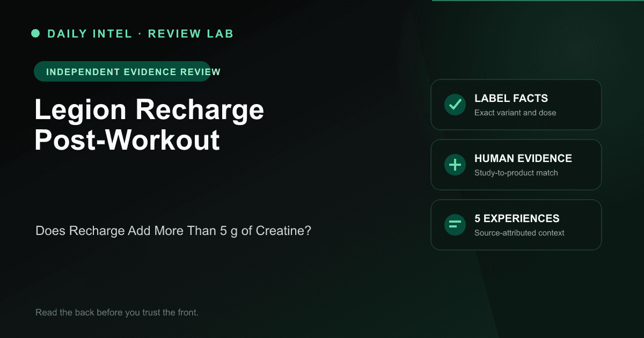Click the Daily Intel · Review Lab header
The image size is (644, 338).
click(141, 34)
